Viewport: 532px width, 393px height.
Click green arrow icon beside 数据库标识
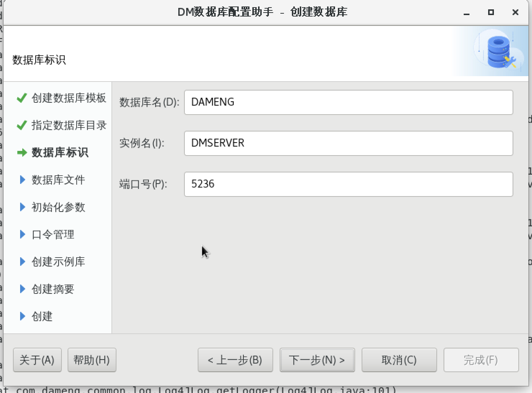tap(22, 153)
